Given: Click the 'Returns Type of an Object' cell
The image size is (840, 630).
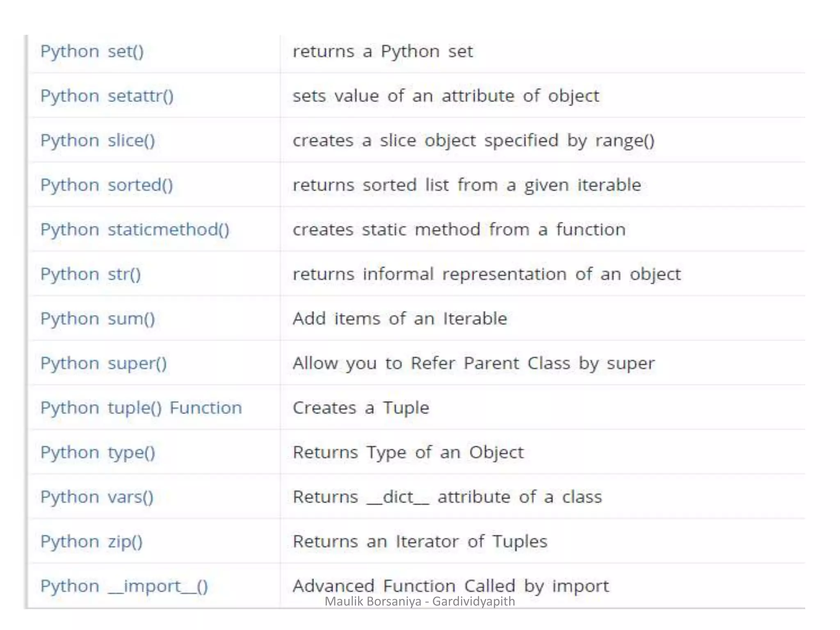Looking at the screenshot, I should (408, 453).
